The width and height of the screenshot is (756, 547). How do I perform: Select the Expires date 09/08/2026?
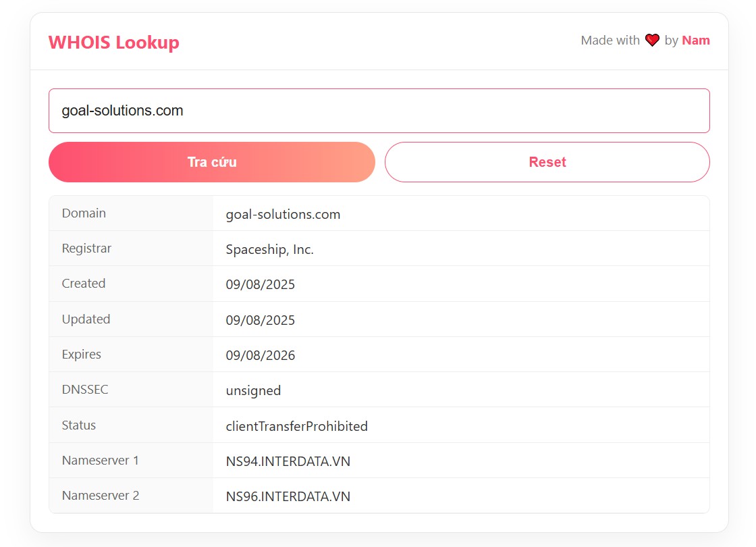(x=261, y=355)
